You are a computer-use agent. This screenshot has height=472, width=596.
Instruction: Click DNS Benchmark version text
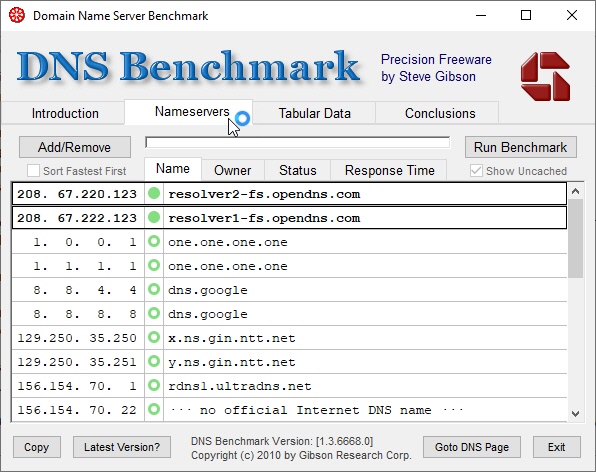282,441
